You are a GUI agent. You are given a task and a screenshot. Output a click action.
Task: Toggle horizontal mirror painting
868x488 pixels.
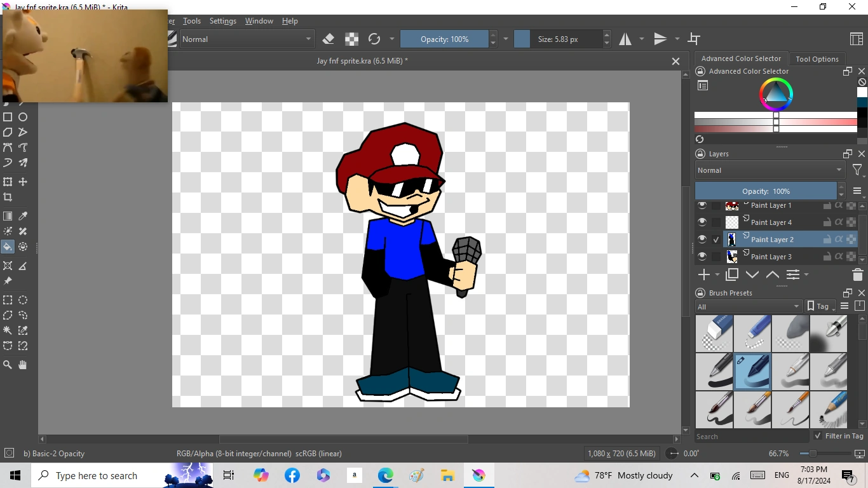tap(626, 39)
